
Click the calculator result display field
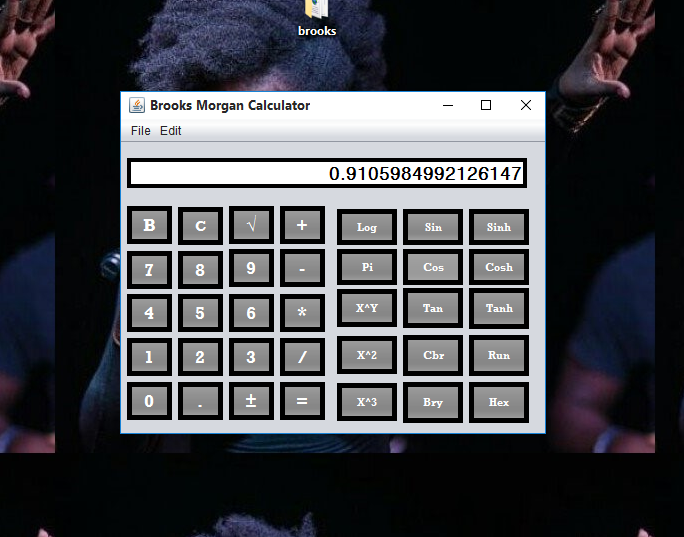pyautogui.click(x=326, y=173)
